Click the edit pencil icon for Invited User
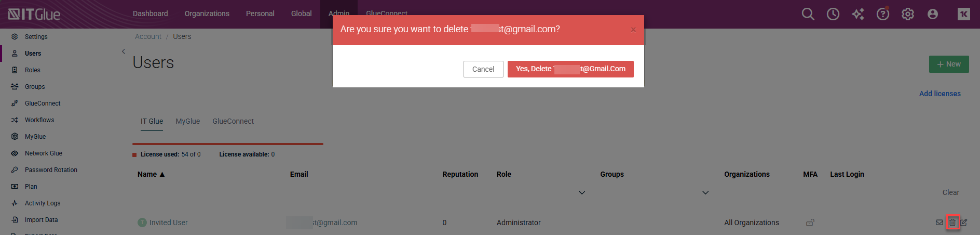980x235 pixels. [964, 223]
